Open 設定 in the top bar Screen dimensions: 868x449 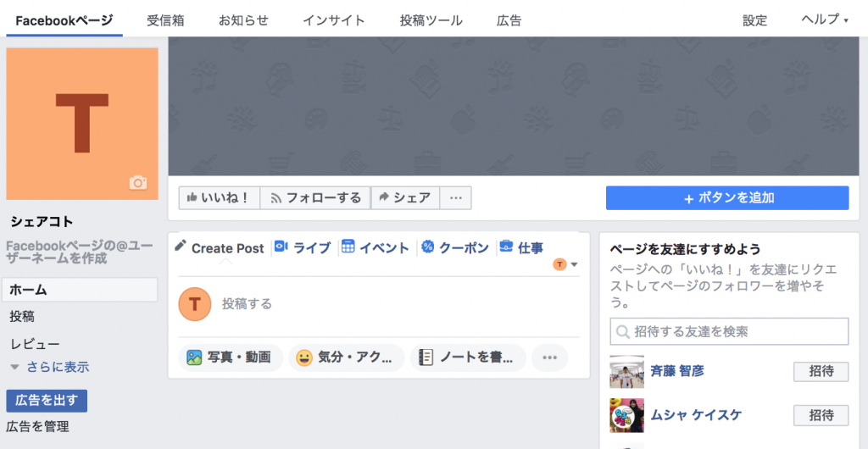[755, 20]
